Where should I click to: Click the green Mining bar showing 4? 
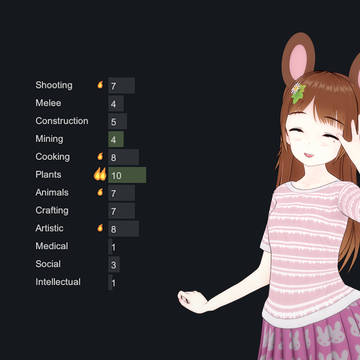pos(116,139)
